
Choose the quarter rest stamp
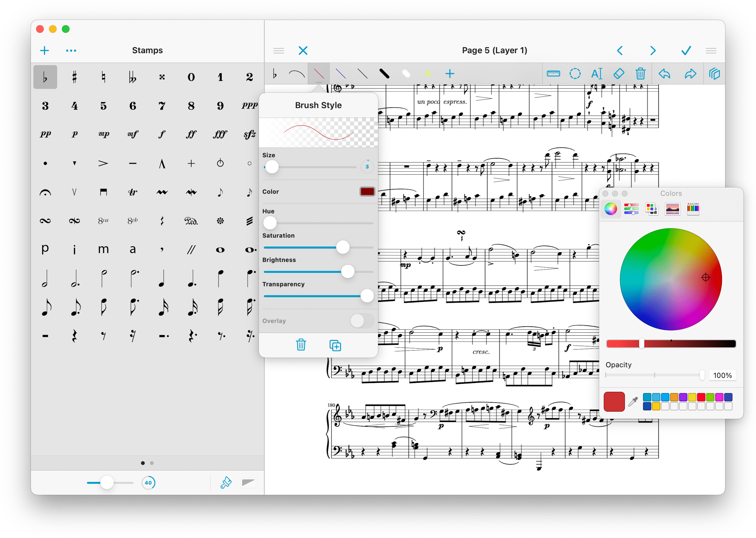pyautogui.click(x=74, y=336)
